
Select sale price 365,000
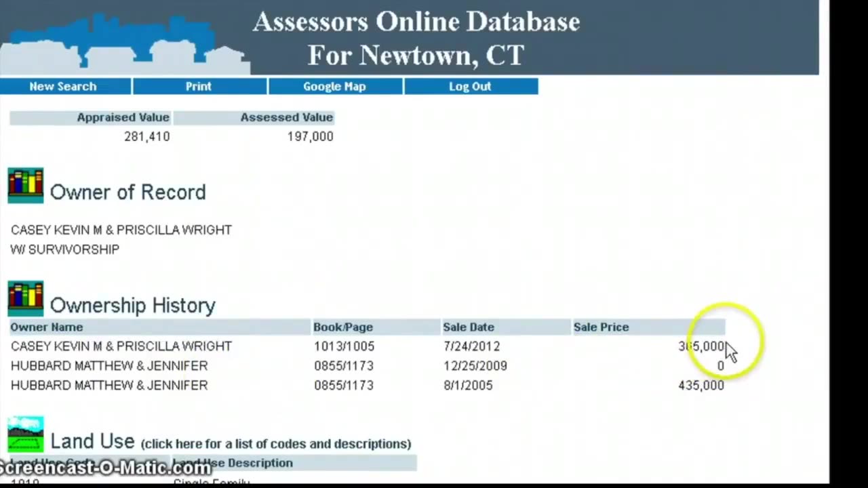[701, 346]
